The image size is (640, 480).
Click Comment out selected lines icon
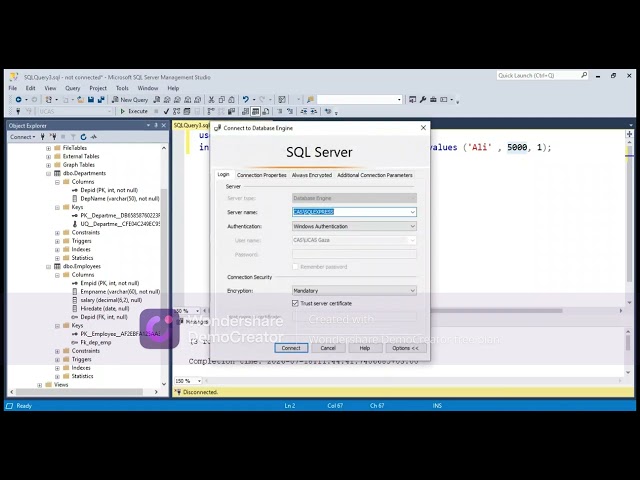(x=280, y=111)
